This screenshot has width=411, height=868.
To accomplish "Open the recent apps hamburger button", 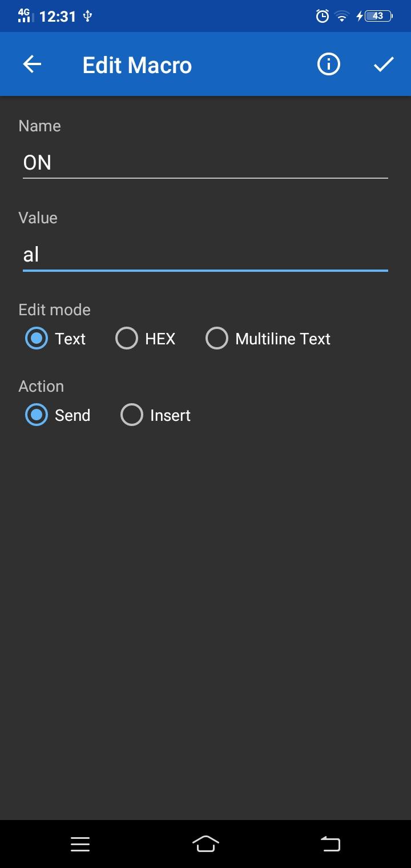I will pos(80,844).
